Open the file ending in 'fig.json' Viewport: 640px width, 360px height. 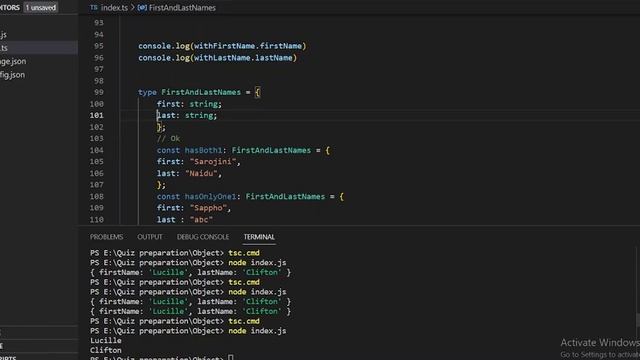pos(12,75)
